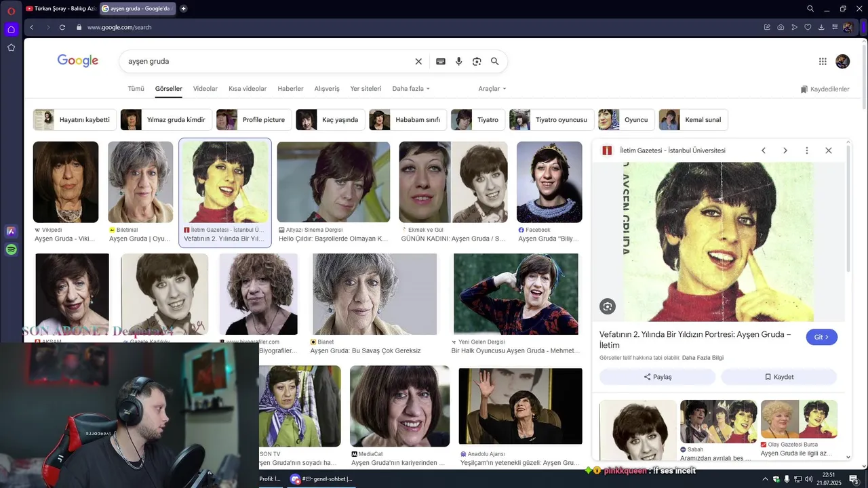Clear the search box with the X icon
The width and height of the screenshot is (868, 488).
[418, 61]
